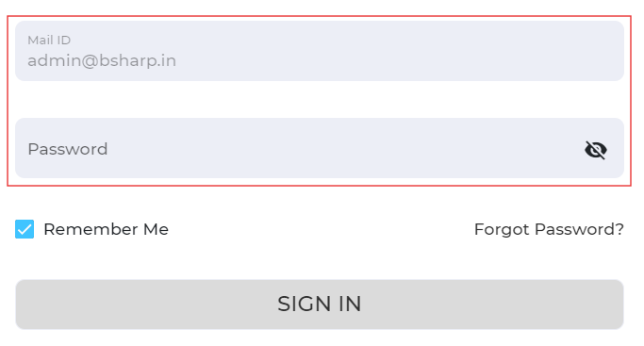Open the Forgot Password? link

click(x=549, y=229)
